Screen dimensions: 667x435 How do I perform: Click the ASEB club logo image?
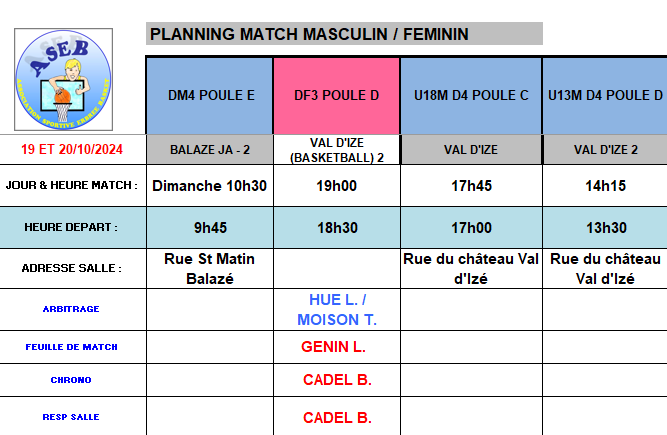click(x=65, y=80)
